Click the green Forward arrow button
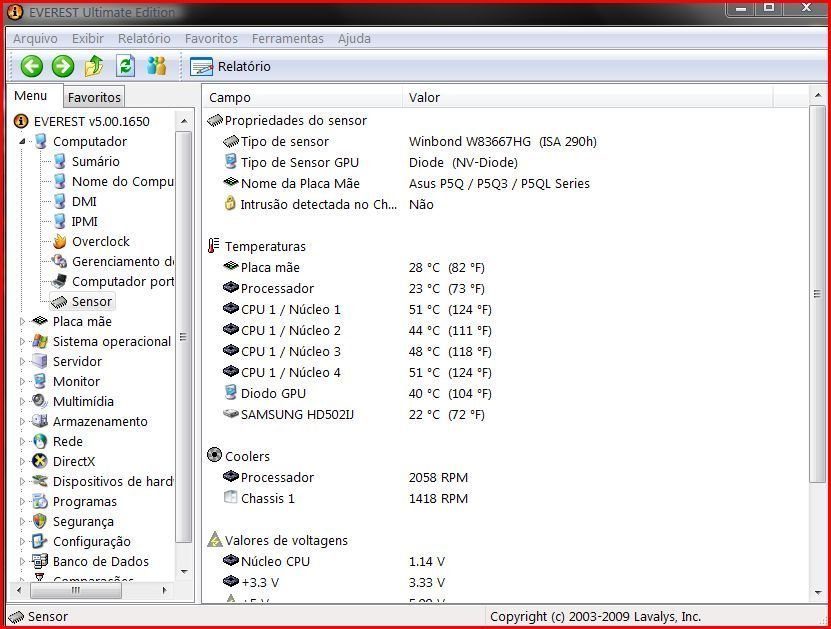This screenshot has width=831, height=629. [x=63, y=66]
